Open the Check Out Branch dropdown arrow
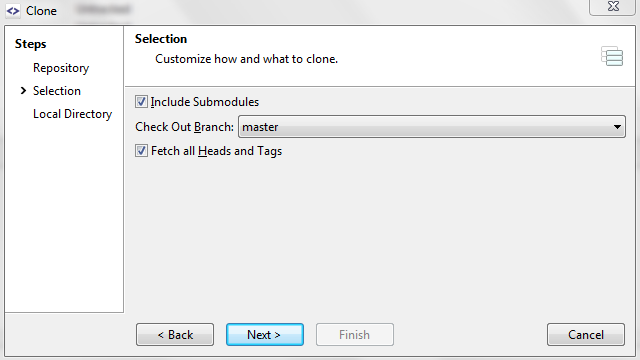Screen dimensions: 640x360 (617, 127)
